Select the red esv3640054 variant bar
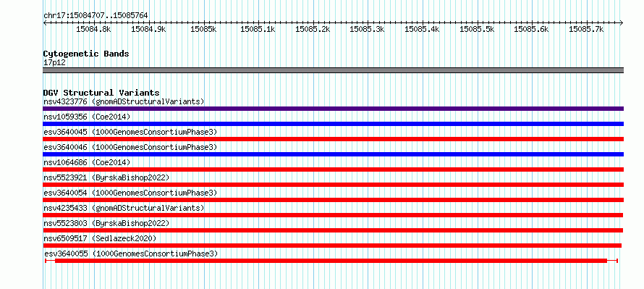This screenshot has width=644, height=289. [333, 200]
